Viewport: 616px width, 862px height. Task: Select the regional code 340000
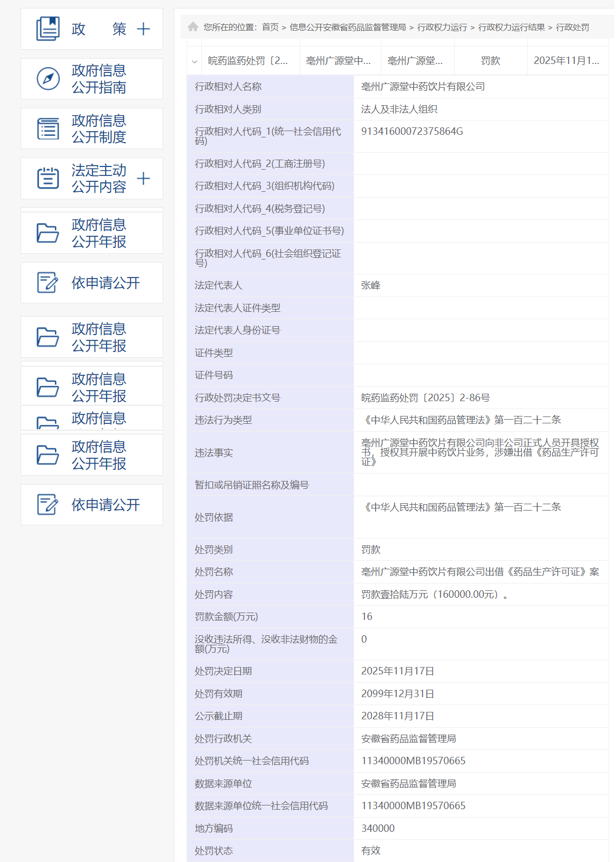(378, 829)
